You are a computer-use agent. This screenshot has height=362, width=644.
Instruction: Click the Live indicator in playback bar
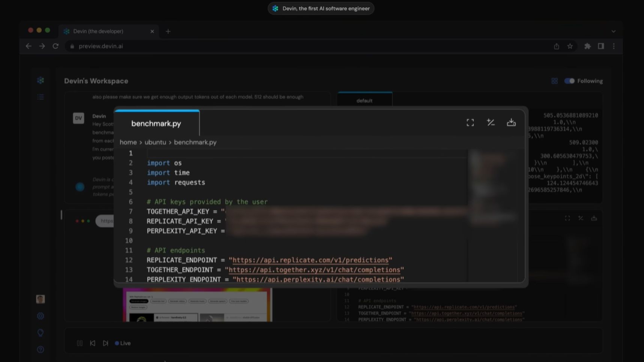(x=122, y=343)
